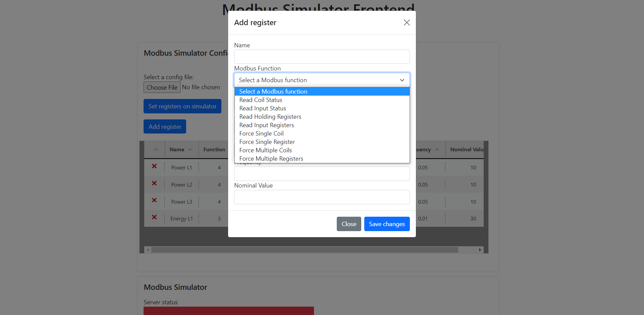Click the Nominal Value input field
Image resolution: width=644 pixels, height=315 pixels.
point(322,197)
